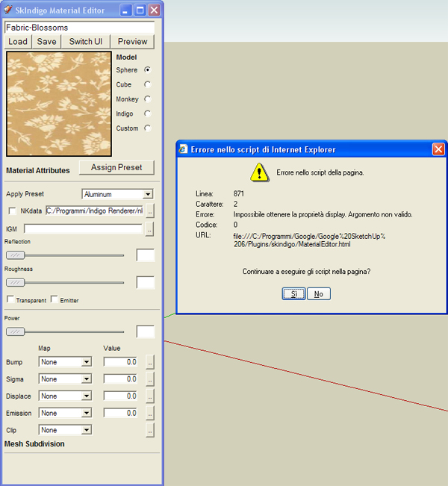Click the Material Attributes heading
The image size is (448, 486).
[x=38, y=170]
